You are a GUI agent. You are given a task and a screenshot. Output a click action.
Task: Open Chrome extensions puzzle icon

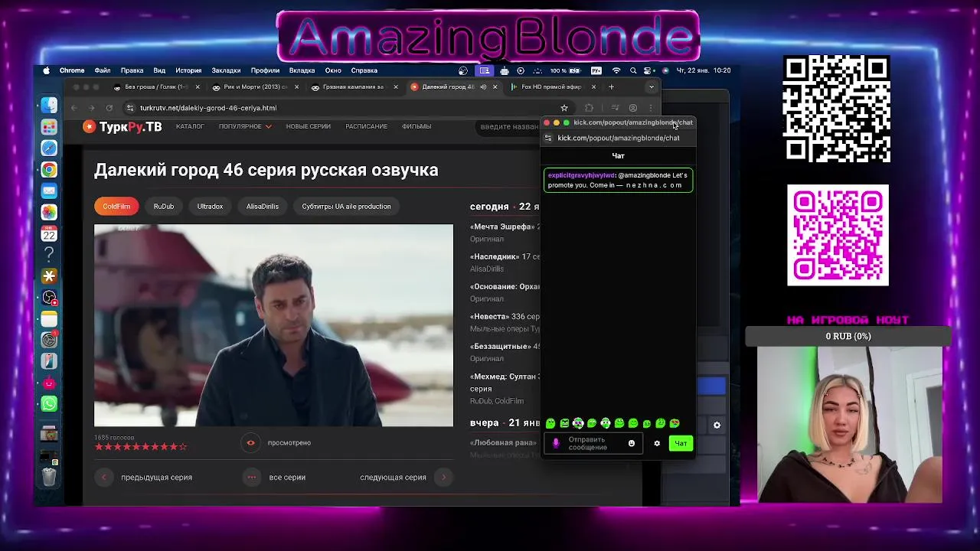[589, 108]
